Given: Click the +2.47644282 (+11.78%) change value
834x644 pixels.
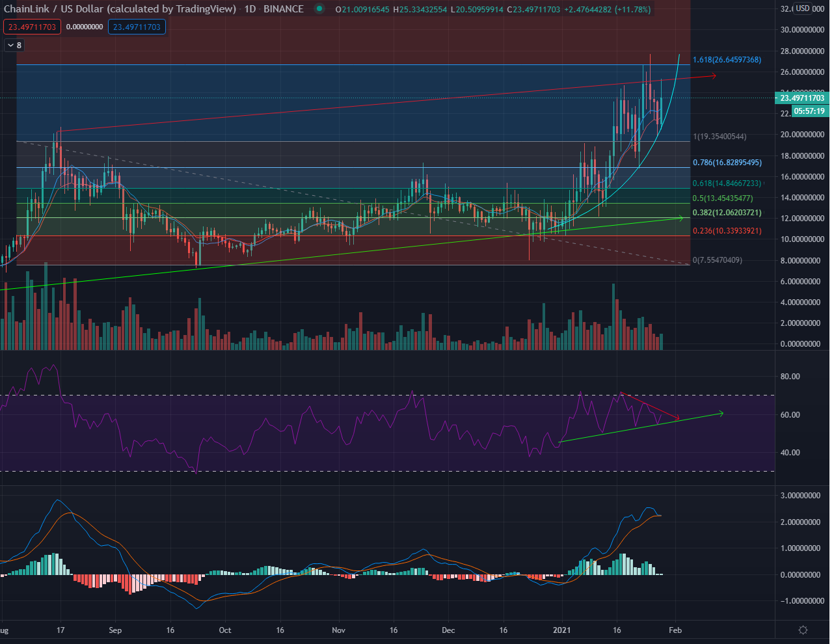Looking at the screenshot, I should tap(607, 10).
